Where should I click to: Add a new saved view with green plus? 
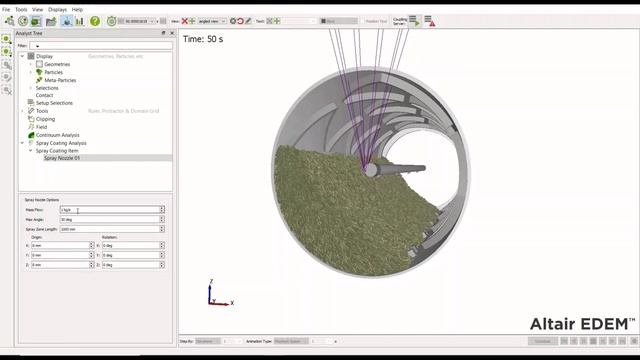[x=192, y=21]
